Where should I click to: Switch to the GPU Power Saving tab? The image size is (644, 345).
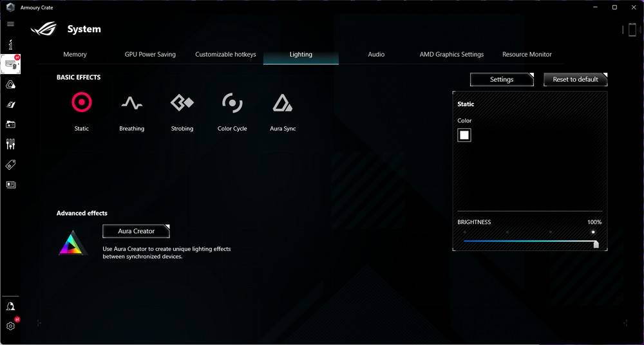pyautogui.click(x=150, y=54)
